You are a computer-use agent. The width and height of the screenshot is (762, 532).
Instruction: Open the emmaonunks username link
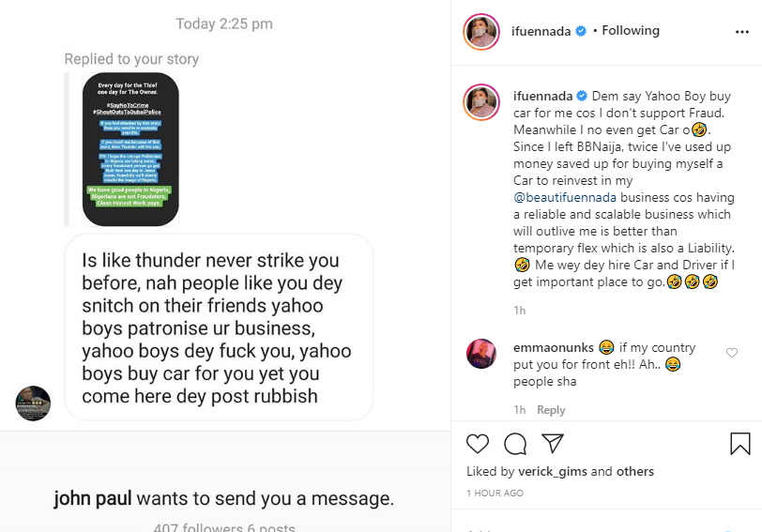[554, 347]
